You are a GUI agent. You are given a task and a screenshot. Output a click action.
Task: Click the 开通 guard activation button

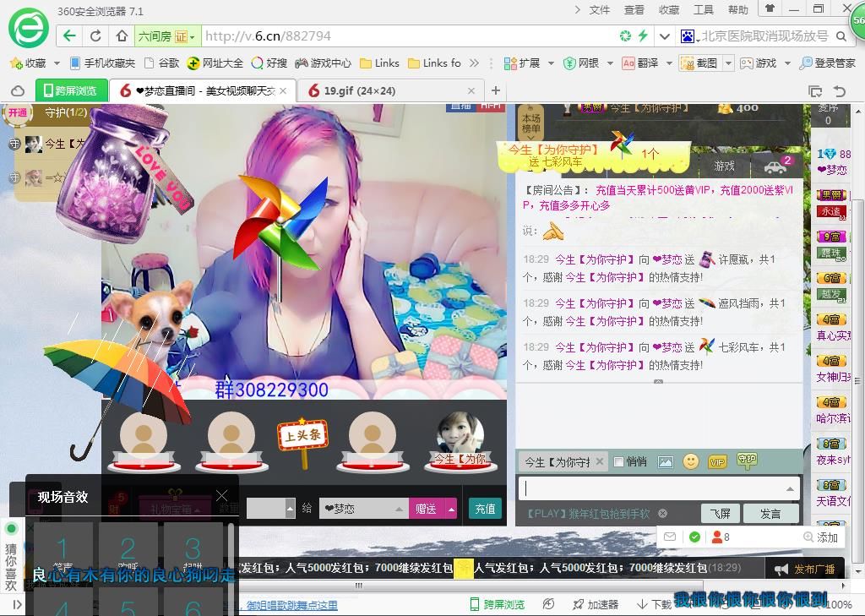19,112
